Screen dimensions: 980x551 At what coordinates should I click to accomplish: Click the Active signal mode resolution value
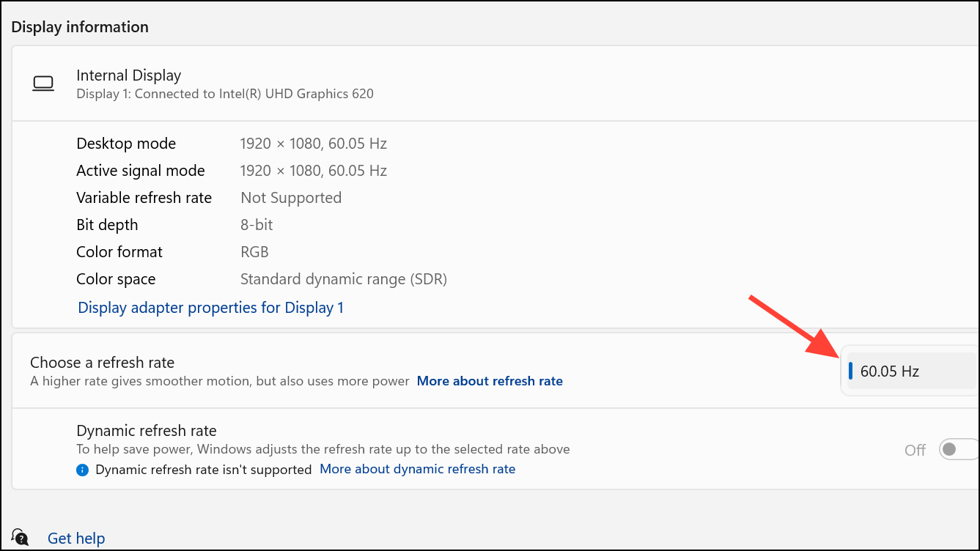[x=313, y=171]
